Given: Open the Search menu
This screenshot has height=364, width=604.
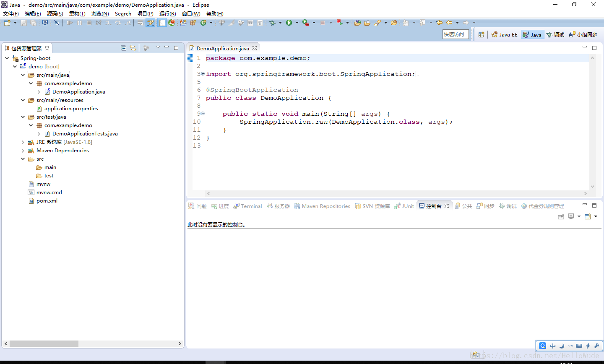Looking at the screenshot, I should click(x=123, y=14).
